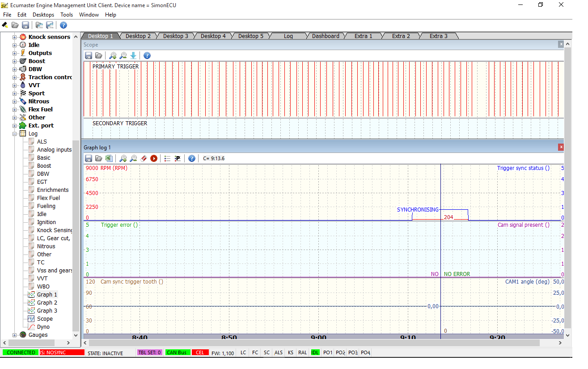Select the Dyno item in the tree
588x369 pixels.
pyautogui.click(x=43, y=327)
